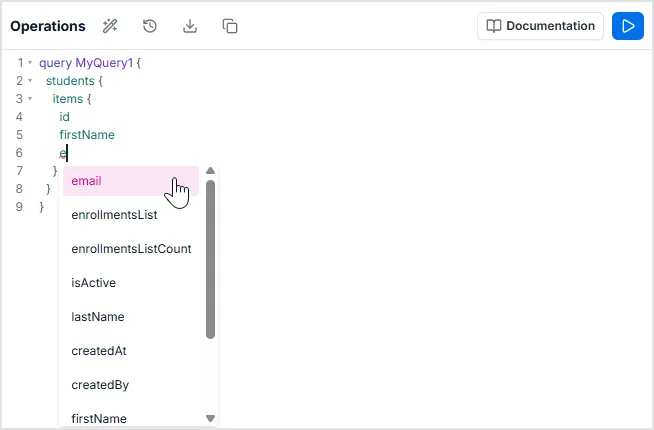Choose enrollmentsList suggestion

114,215
